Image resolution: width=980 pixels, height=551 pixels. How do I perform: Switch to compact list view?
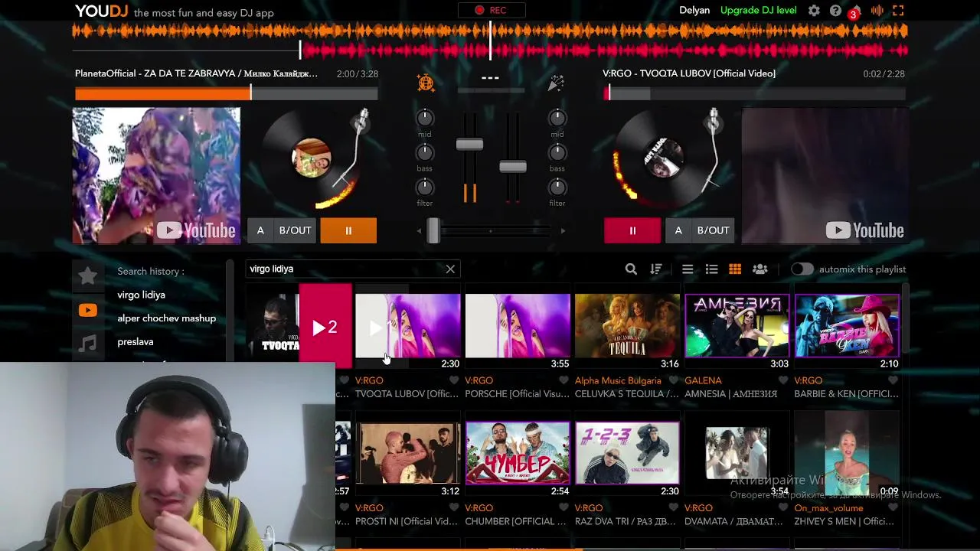(x=688, y=269)
